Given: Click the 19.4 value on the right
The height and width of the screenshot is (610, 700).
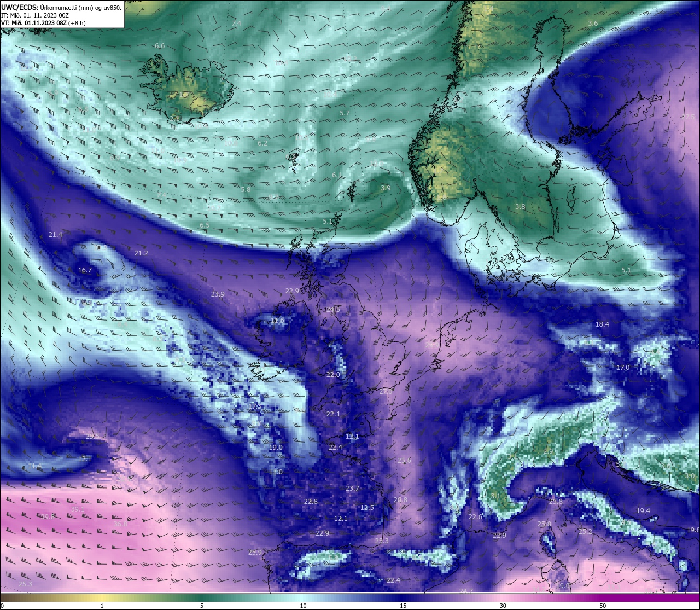Looking at the screenshot, I should pyautogui.click(x=643, y=511).
